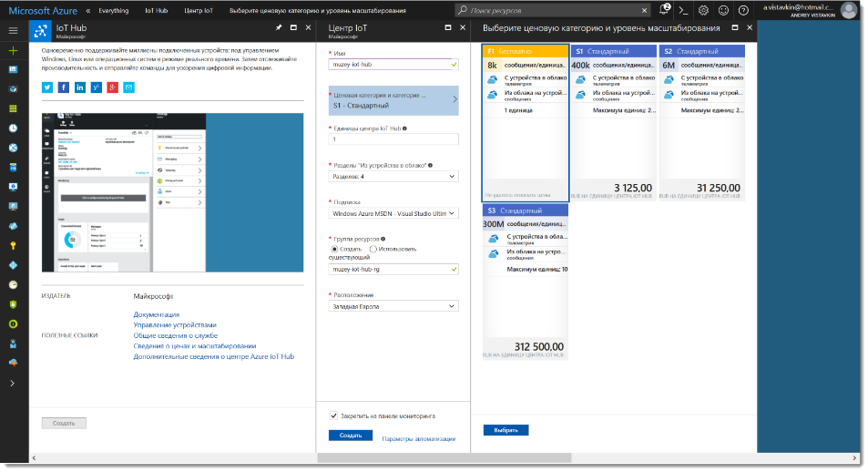This screenshot has width=868, height=472.
Task: Click the user account avatar
Action: click(848, 10)
